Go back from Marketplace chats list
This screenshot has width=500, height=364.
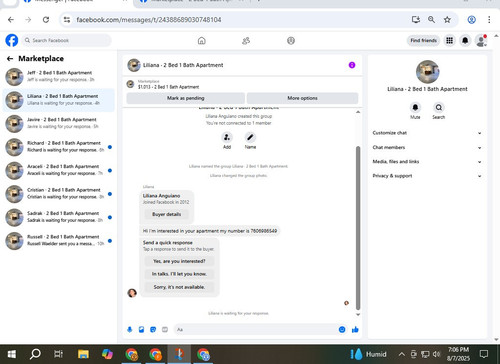point(10,59)
